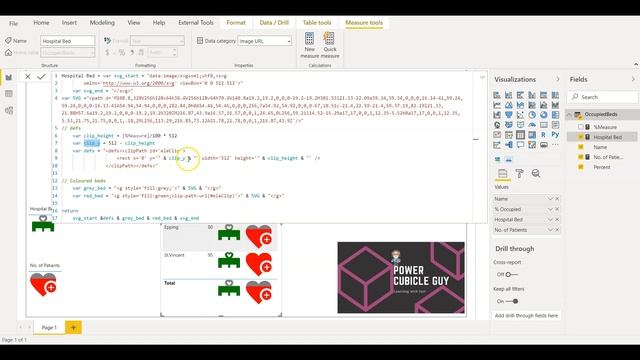Switch to Model view in left sidebar

point(9,111)
